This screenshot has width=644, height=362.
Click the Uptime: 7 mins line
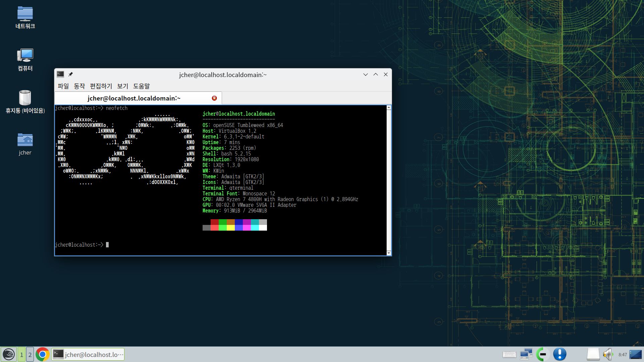(221, 142)
